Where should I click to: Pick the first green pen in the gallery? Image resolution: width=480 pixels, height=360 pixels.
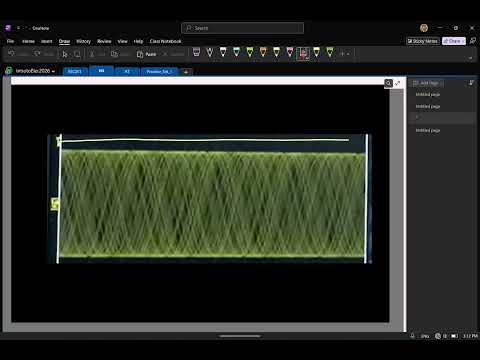pyautogui.click(x=250, y=52)
